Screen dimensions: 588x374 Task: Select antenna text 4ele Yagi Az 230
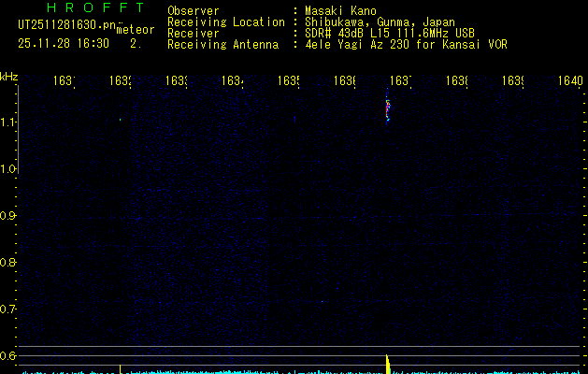[x=357, y=45]
